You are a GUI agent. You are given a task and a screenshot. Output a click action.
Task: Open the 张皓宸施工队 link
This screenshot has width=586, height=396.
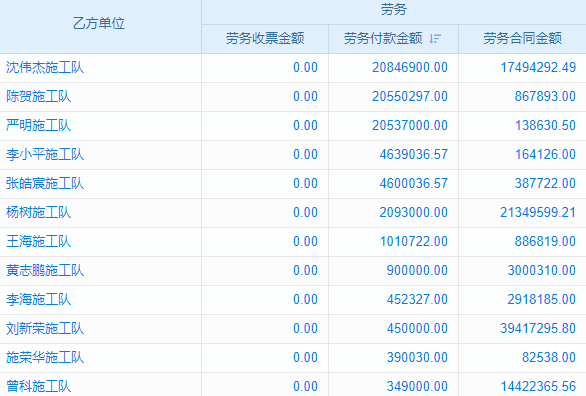click(x=45, y=183)
